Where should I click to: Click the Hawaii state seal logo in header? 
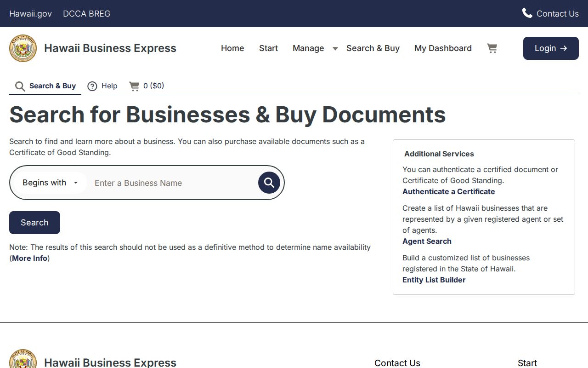pos(23,48)
